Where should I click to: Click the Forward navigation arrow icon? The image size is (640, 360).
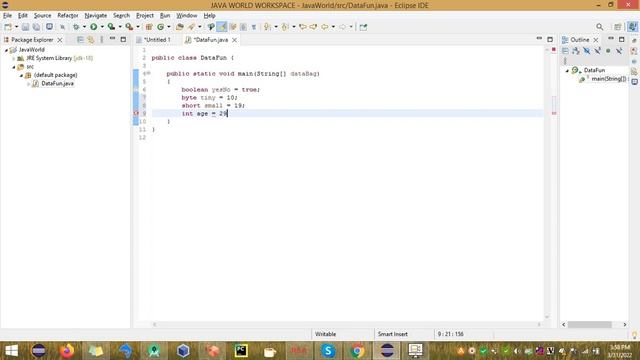(x=342, y=27)
